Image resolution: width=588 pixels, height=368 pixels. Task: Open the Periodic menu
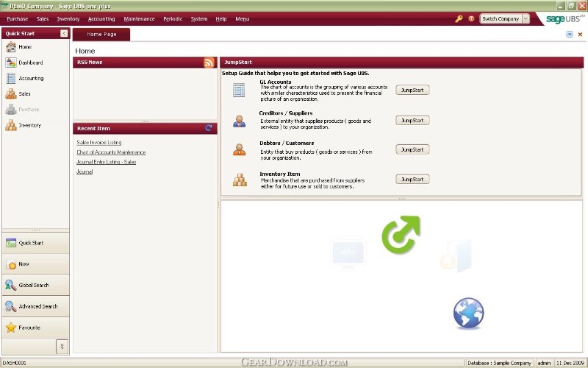pyautogui.click(x=173, y=19)
